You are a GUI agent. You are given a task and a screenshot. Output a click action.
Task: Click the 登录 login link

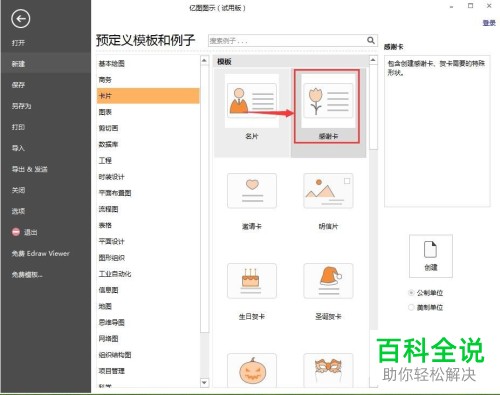coord(489,23)
